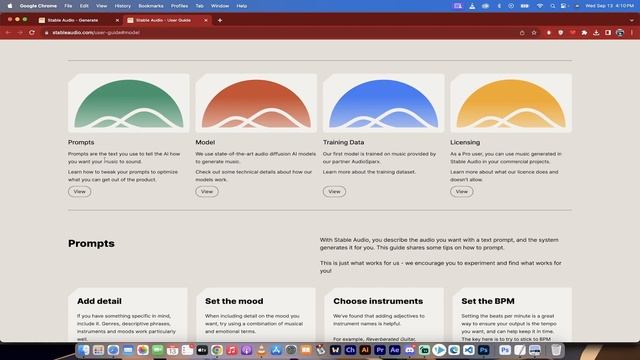Click the battery status icon
The width and height of the screenshot is (640, 360).
[525, 6]
